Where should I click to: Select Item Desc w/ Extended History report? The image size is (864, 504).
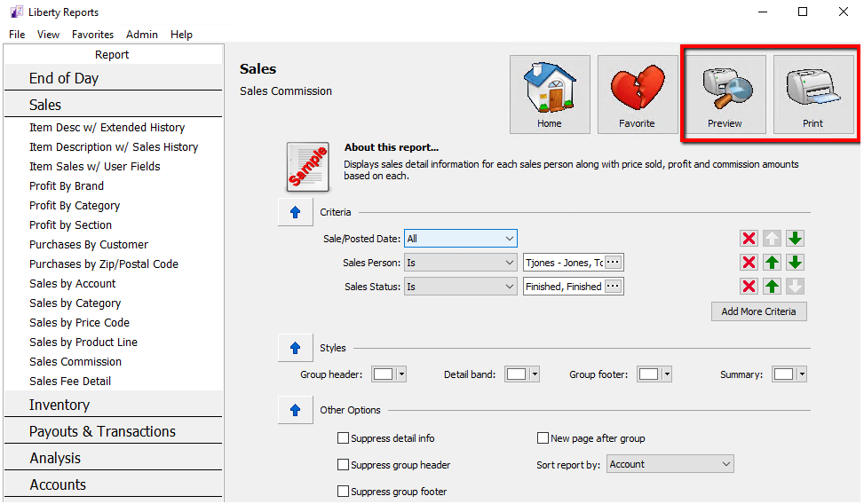tap(107, 127)
